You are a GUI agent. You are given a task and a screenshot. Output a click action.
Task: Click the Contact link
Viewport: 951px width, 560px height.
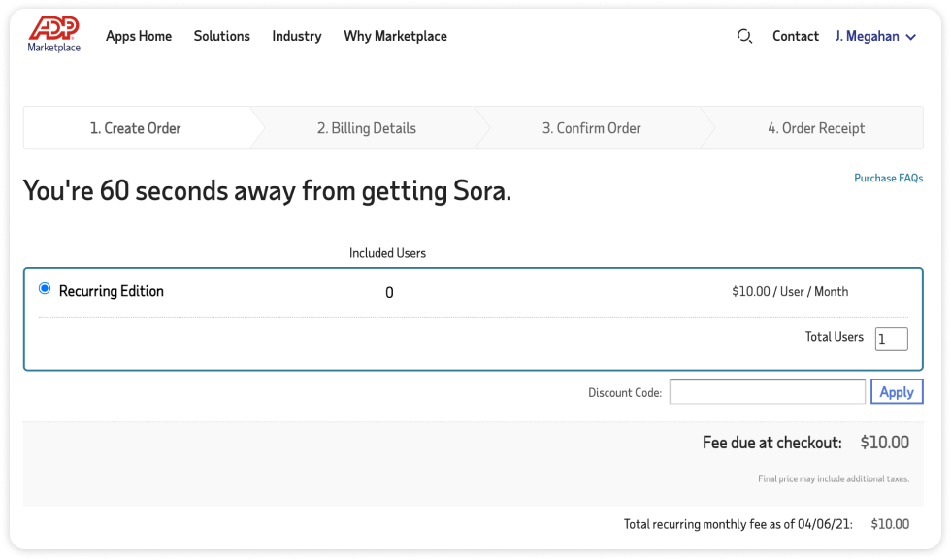point(796,36)
